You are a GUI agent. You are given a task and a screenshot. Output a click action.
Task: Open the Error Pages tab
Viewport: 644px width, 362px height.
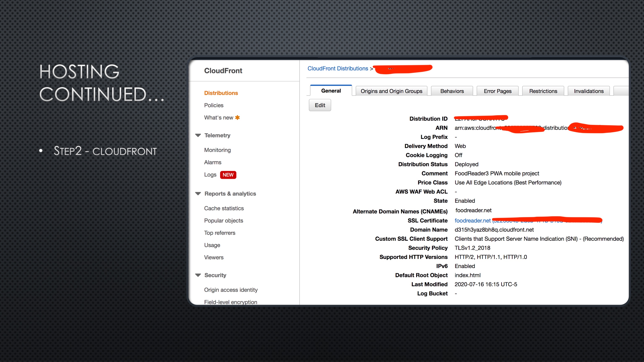(497, 91)
